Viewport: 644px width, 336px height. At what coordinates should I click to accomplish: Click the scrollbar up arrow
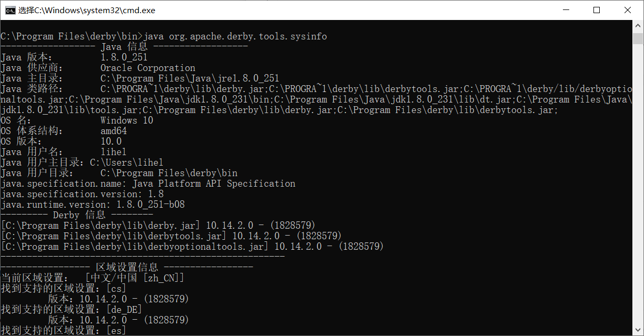click(638, 26)
